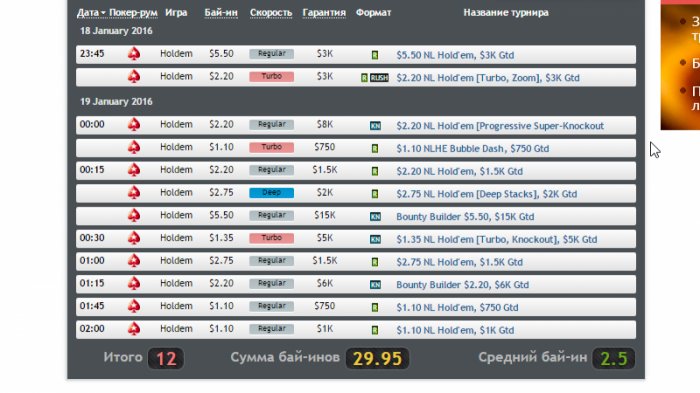
Task: Click KN icon in Bounty Builder $5.50 row
Action: point(375,217)
